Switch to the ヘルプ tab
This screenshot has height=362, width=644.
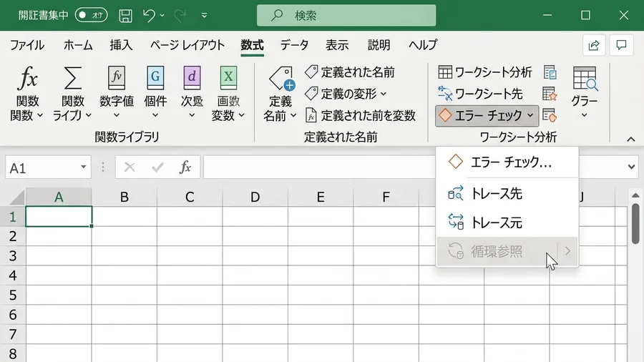pyautogui.click(x=423, y=45)
